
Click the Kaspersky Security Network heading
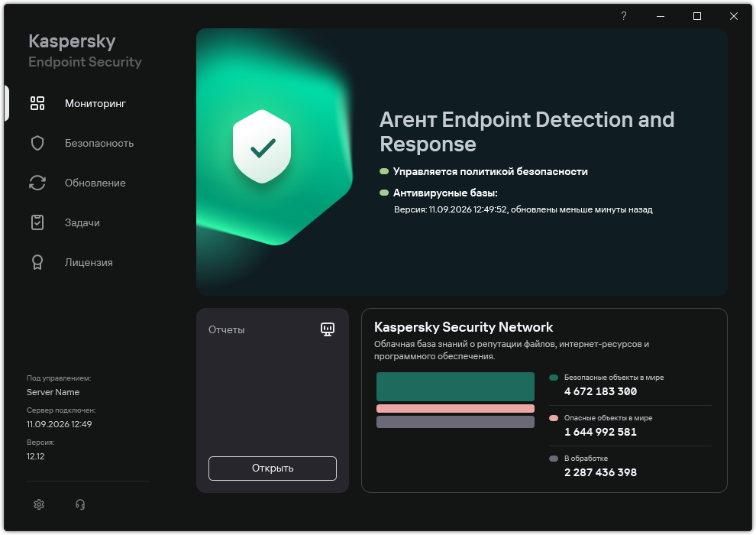coord(464,327)
